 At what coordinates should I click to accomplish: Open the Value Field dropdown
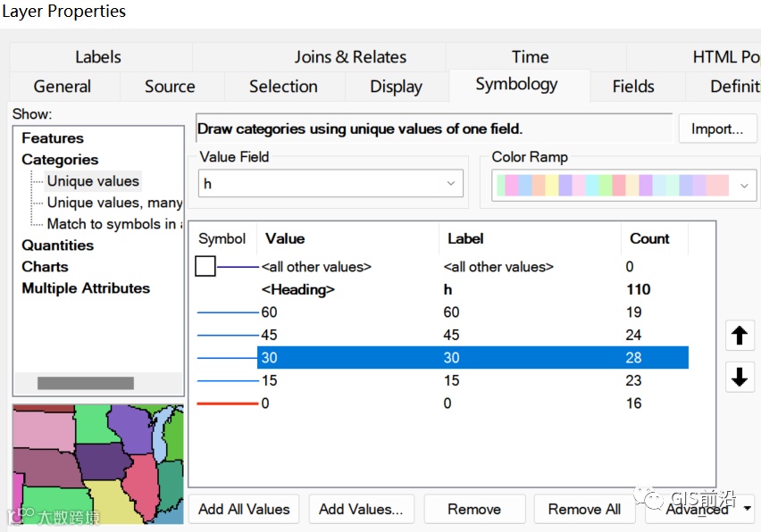451,184
